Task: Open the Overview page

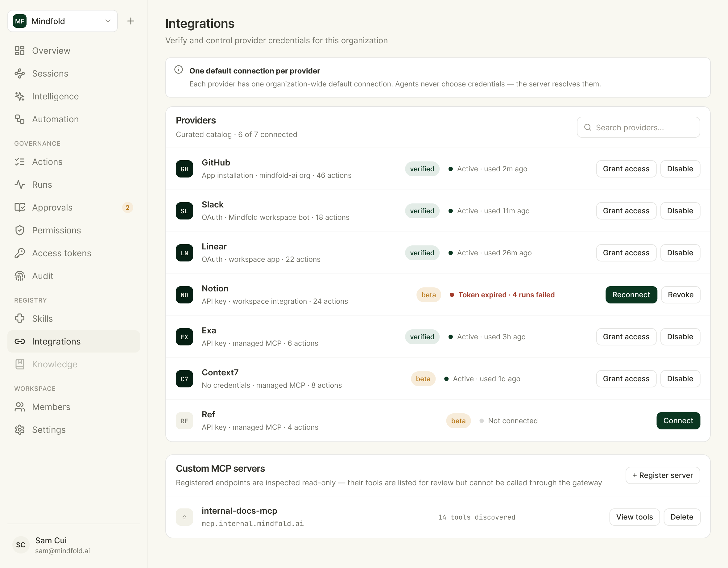Action: [x=74, y=51]
